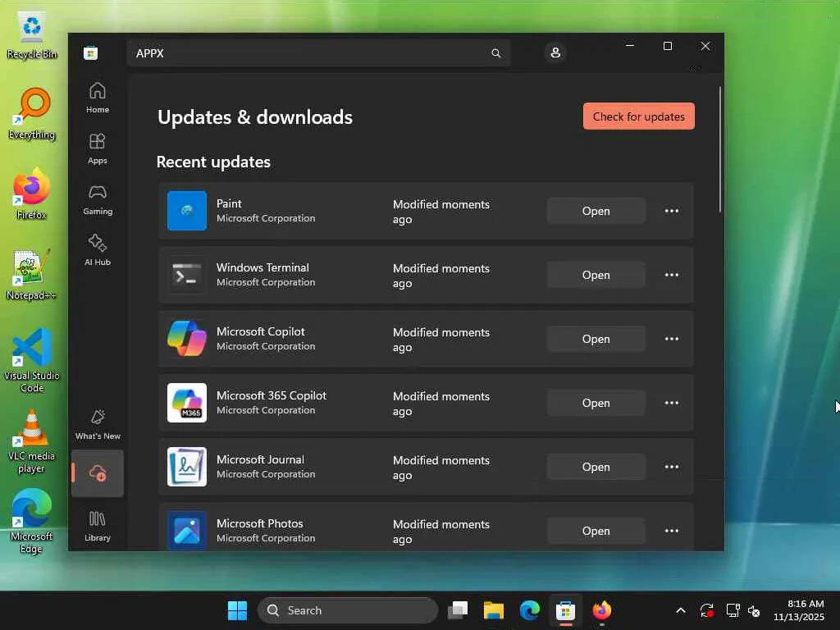The width and height of the screenshot is (840, 630).
Task: Open the user account profile icon
Action: (555, 52)
